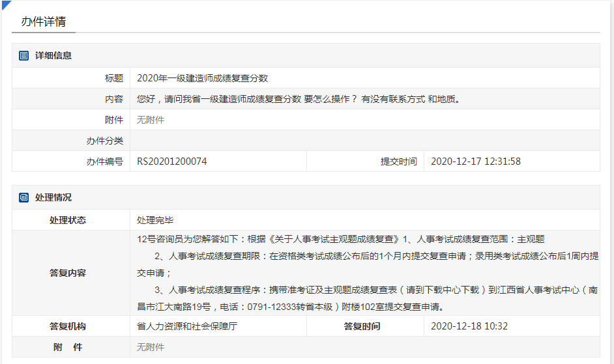Click the 处理情况 section header text
The width and height of the screenshot is (614, 364).
[x=53, y=198]
